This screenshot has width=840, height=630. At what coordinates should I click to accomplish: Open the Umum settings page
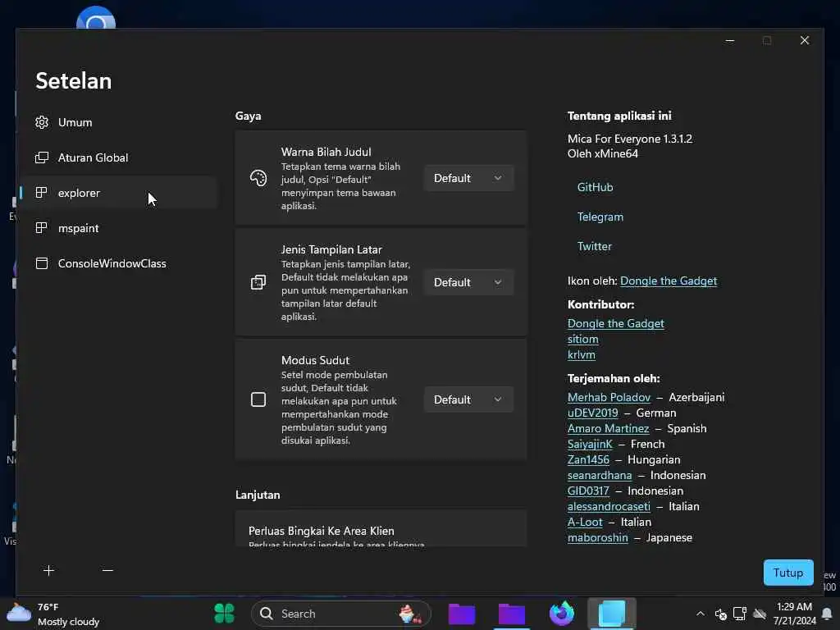(x=119, y=123)
